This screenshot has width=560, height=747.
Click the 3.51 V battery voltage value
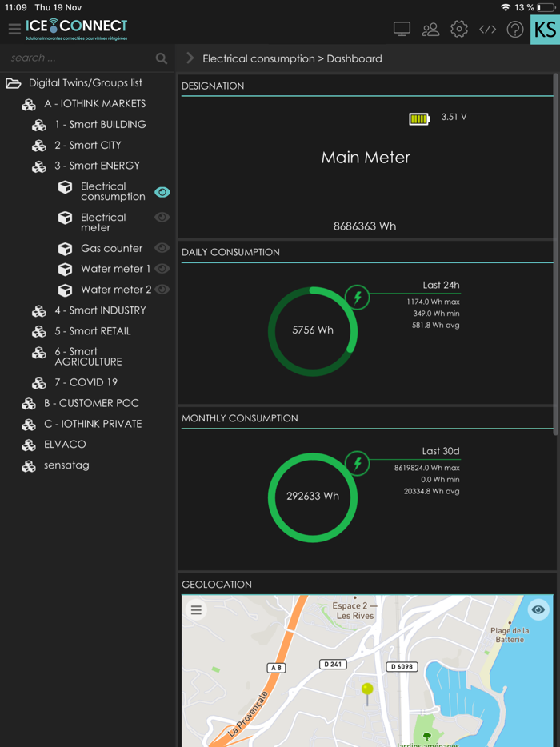click(x=454, y=117)
